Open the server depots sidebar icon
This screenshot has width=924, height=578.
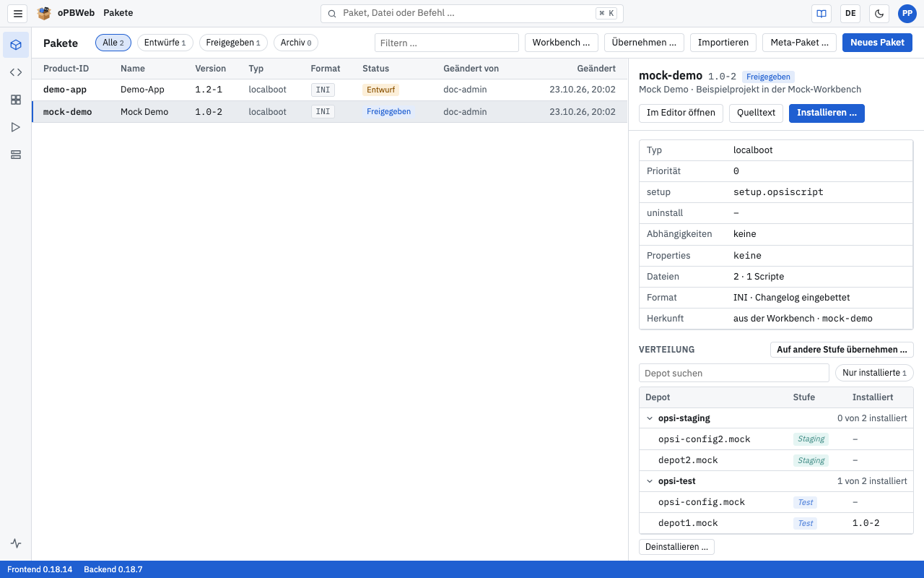tap(16, 155)
